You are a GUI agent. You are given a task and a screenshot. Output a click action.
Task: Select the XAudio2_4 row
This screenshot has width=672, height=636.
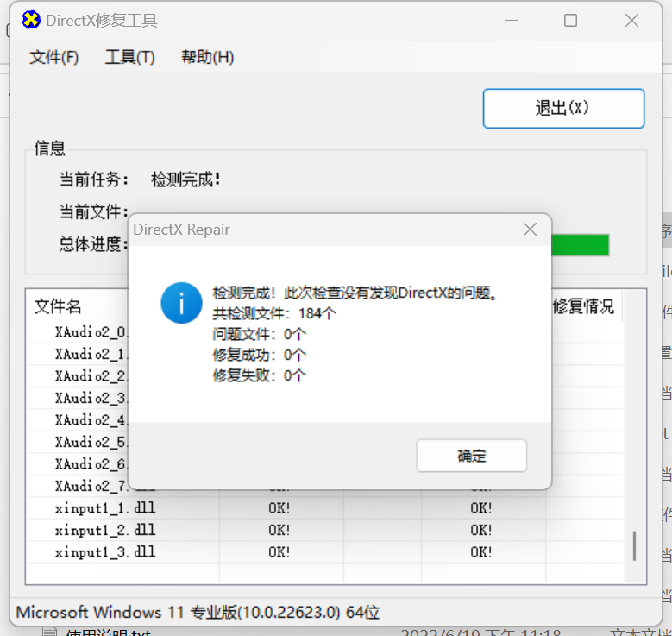pyautogui.click(x=78, y=420)
